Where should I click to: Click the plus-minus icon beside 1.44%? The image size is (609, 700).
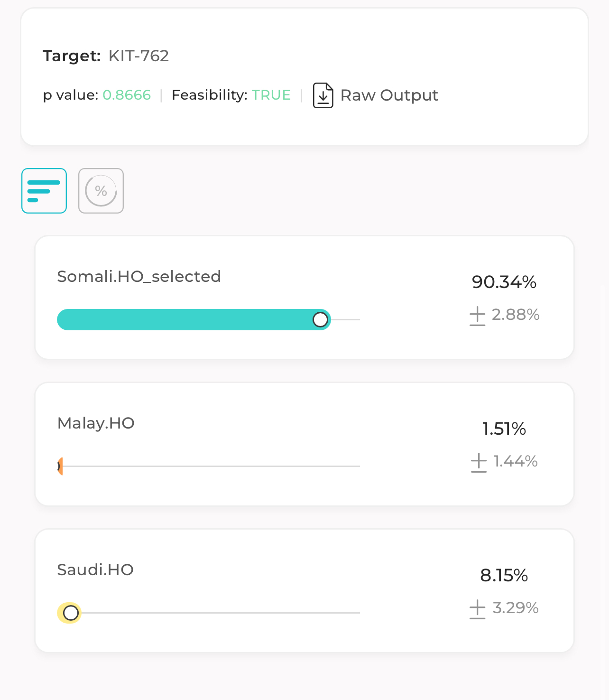click(479, 462)
